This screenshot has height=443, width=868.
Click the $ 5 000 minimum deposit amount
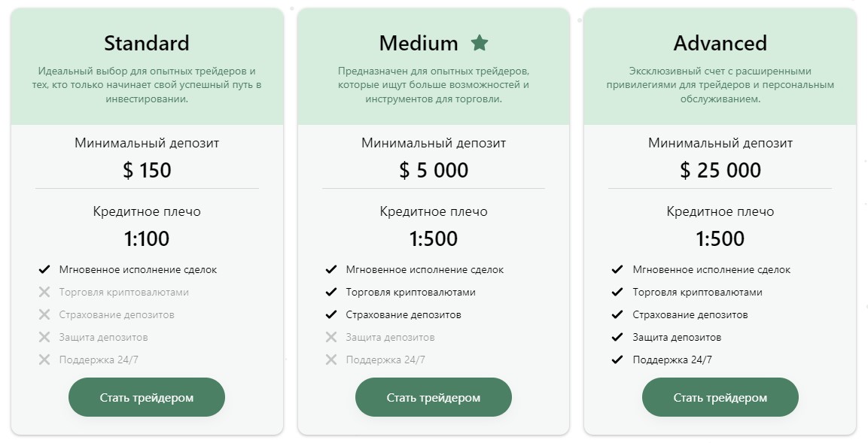pyautogui.click(x=434, y=171)
